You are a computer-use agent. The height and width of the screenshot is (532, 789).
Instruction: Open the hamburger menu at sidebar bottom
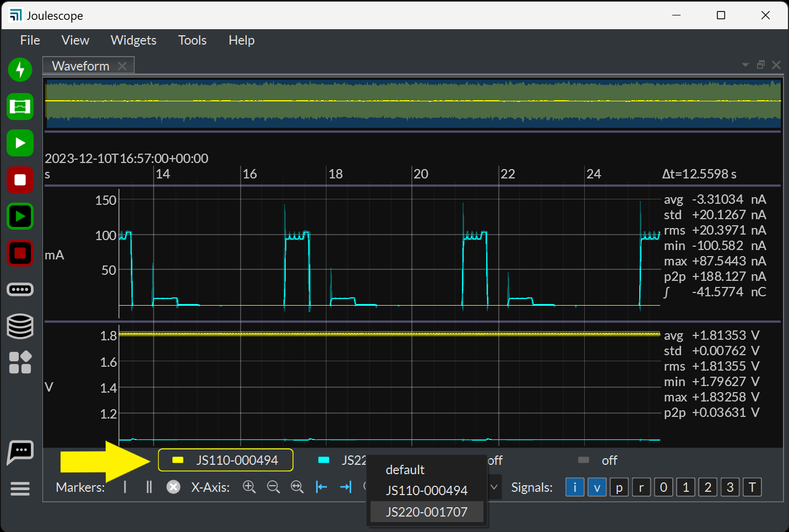tap(20, 488)
